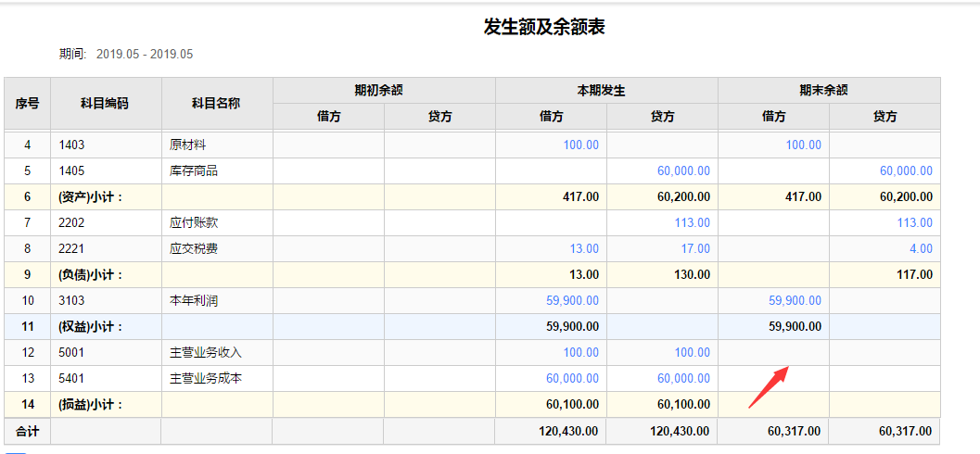Image resolution: width=980 pixels, height=454 pixels.
Task: Click the 科目编码 column header
Action: point(105,103)
